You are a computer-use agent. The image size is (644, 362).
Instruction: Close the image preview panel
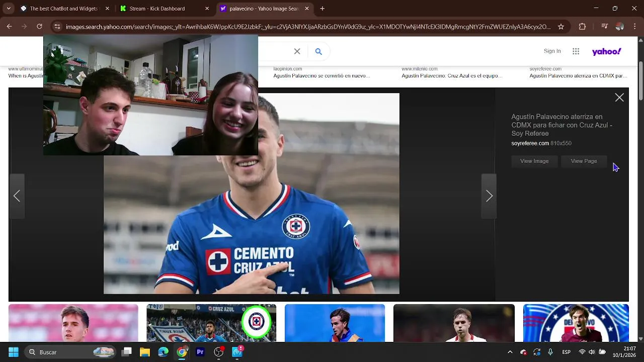[619, 98]
